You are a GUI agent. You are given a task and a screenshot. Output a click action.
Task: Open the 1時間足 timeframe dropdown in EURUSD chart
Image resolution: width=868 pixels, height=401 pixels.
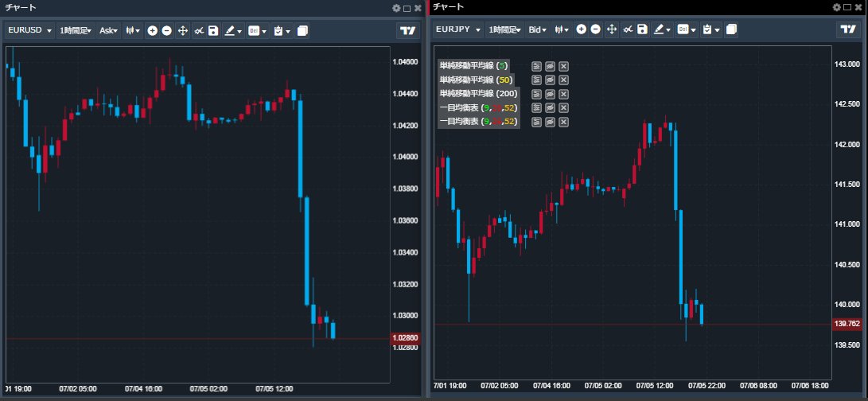(x=76, y=31)
